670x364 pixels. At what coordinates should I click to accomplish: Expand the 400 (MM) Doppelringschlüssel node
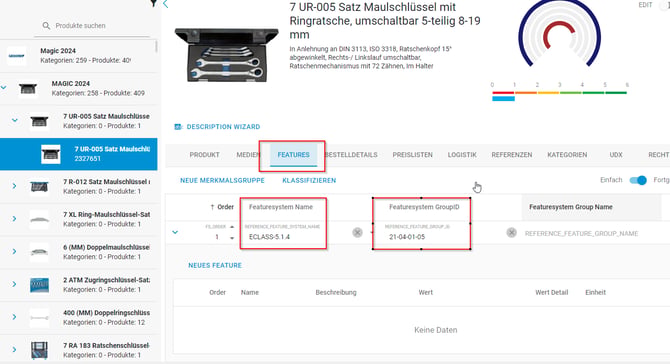tap(15, 317)
